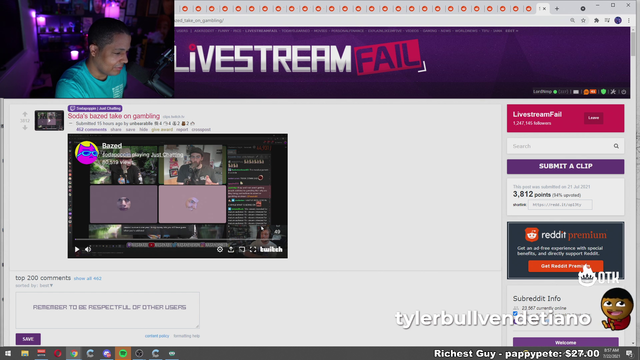The height and width of the screenshot is (360, 640).
Task: Open preferences wrench icon in user bar
Action: click(613, 92)
